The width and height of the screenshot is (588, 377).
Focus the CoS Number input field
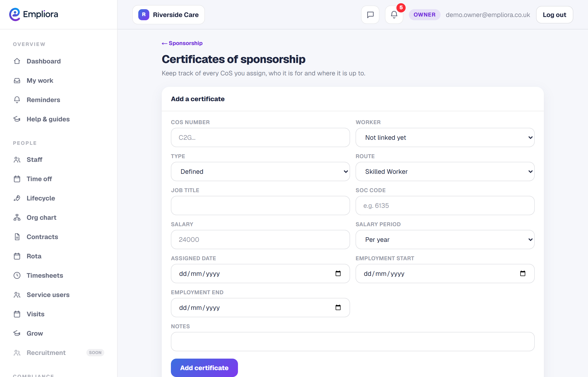pos(260,137)
